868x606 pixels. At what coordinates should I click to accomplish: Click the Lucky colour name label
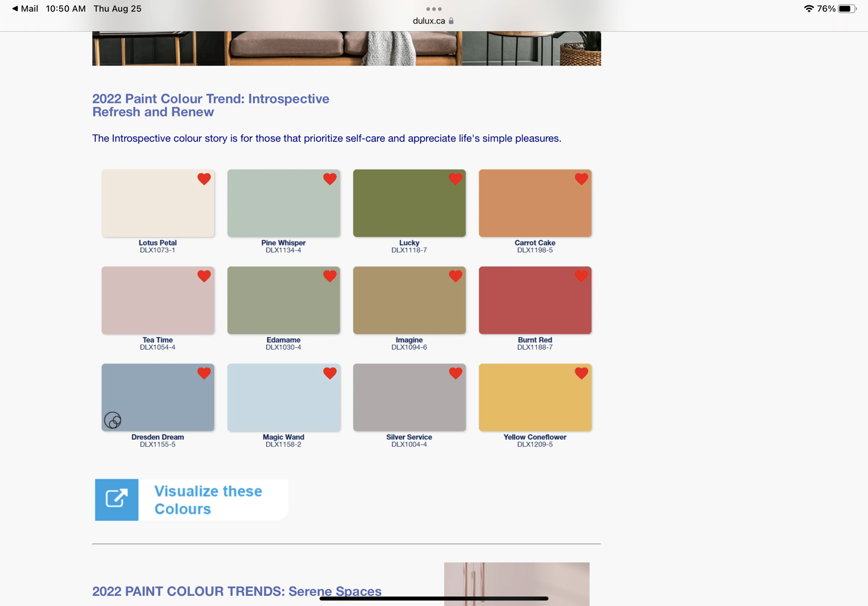click(x=409, y=243)
